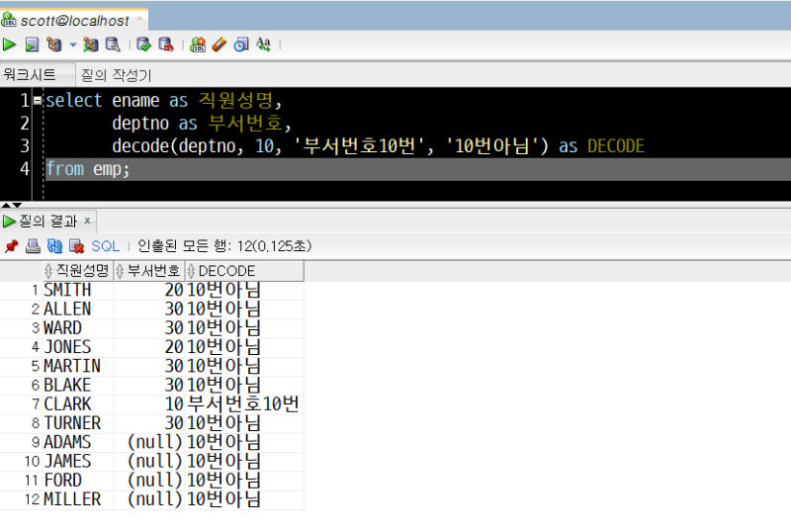
Task: Sort by the 부서번호 column header
Action: tap(149, 271)
